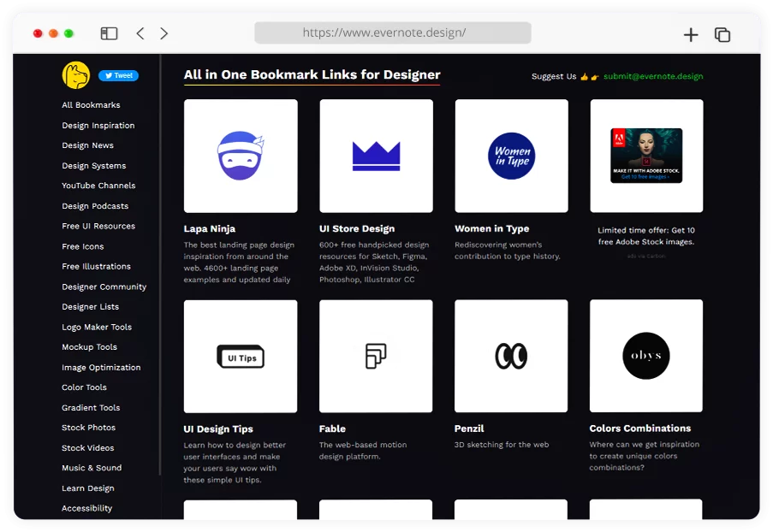773x532 pixels.
Task: Open Music & Sound category
Action: (x=92, y=468)
